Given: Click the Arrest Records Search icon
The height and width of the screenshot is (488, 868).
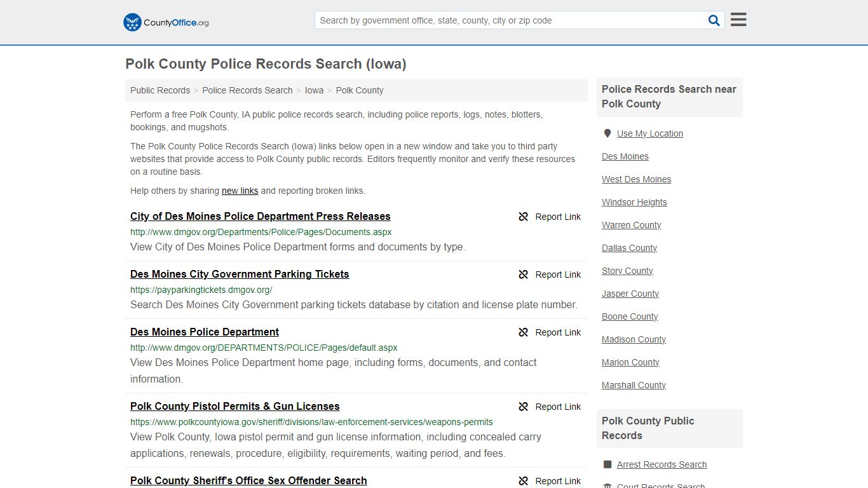Looking at the screenshot, I should coord(607,464).
